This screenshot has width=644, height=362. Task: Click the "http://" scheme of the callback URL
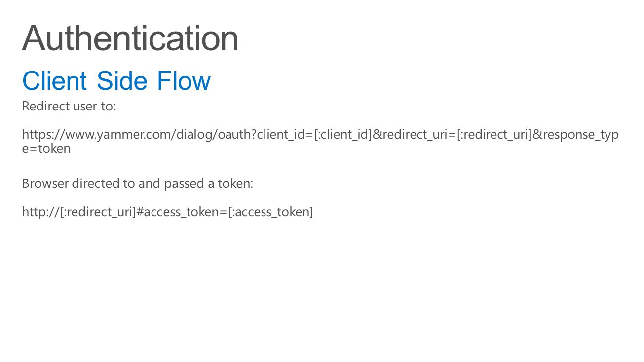pyautogui.click(x=40, y=212)
